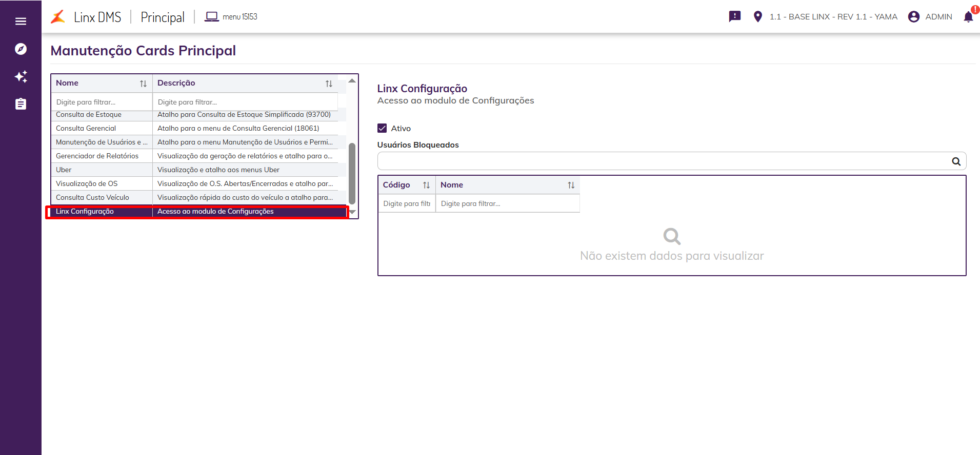Select the Uber card row
This screenshot has height=455, width=980.
198,170
